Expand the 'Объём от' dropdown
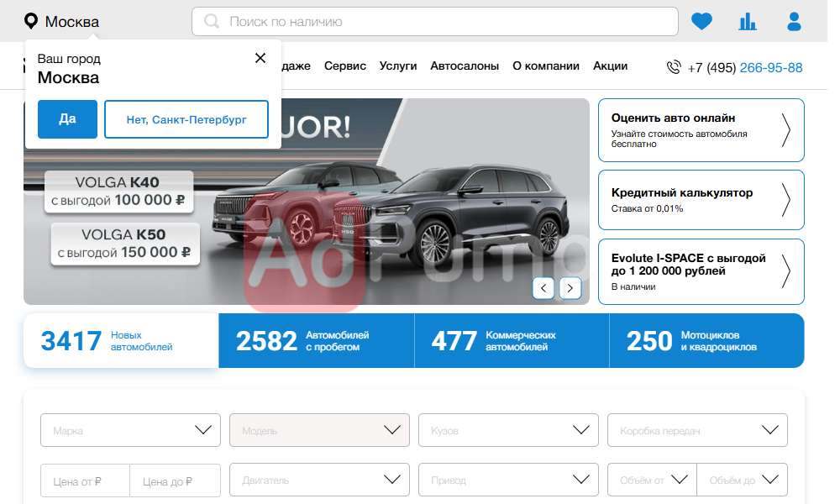The image size is (840, 504). point(652,480)
